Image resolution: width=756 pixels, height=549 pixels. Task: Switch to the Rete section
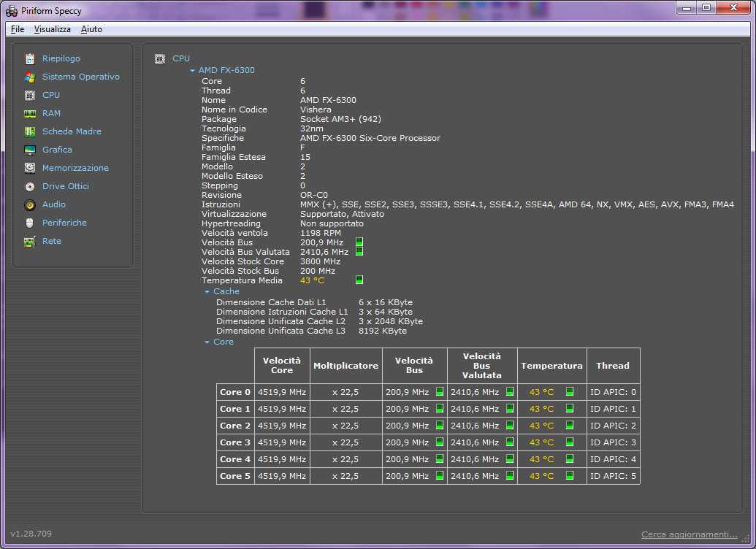click(x=52, y=242)
